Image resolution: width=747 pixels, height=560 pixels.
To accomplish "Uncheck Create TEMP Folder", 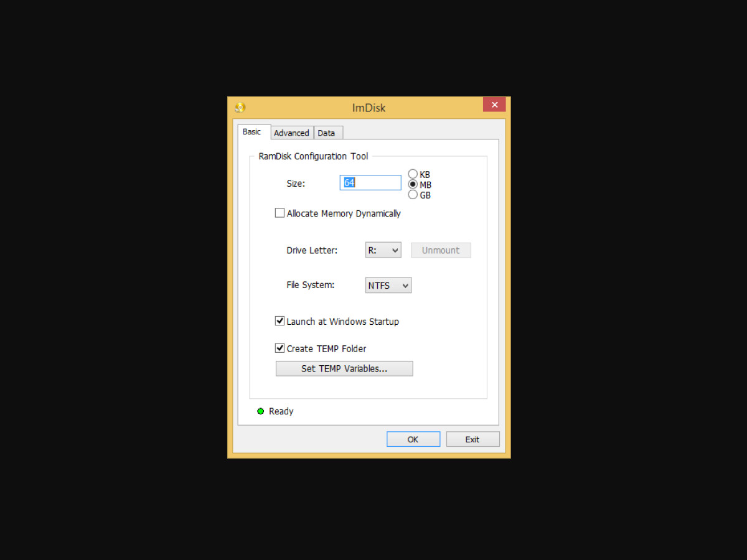I will (x=280, y=348).
